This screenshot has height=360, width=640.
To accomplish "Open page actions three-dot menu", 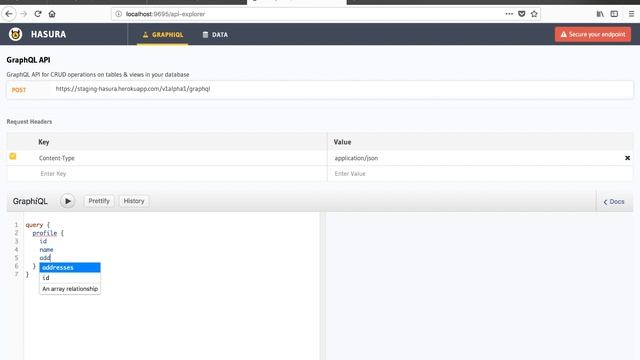I will click(509, 14).
